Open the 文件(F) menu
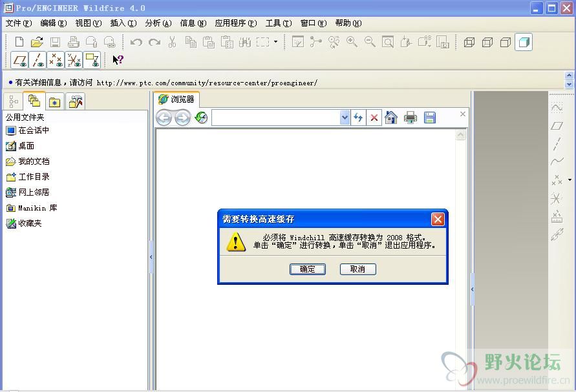576x392 pixels. [19, 23]
